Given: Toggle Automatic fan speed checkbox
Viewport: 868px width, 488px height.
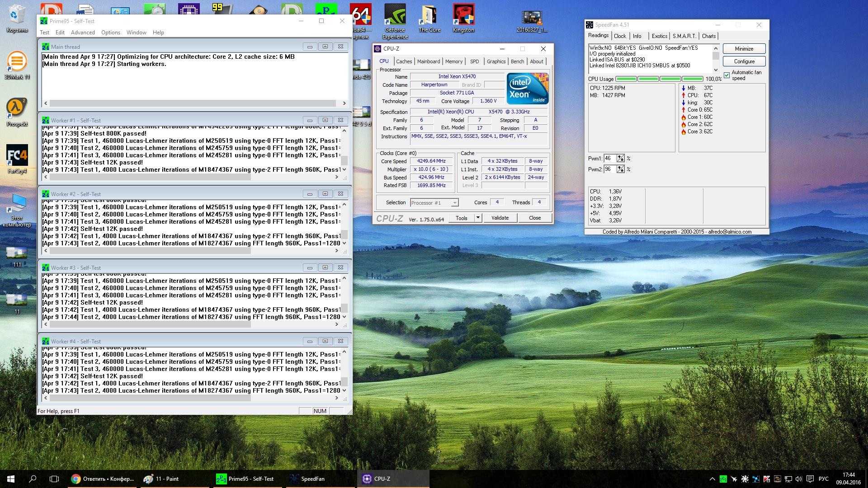Looking at the screenshot, I should pyautogui.click(x=727, y=75).
